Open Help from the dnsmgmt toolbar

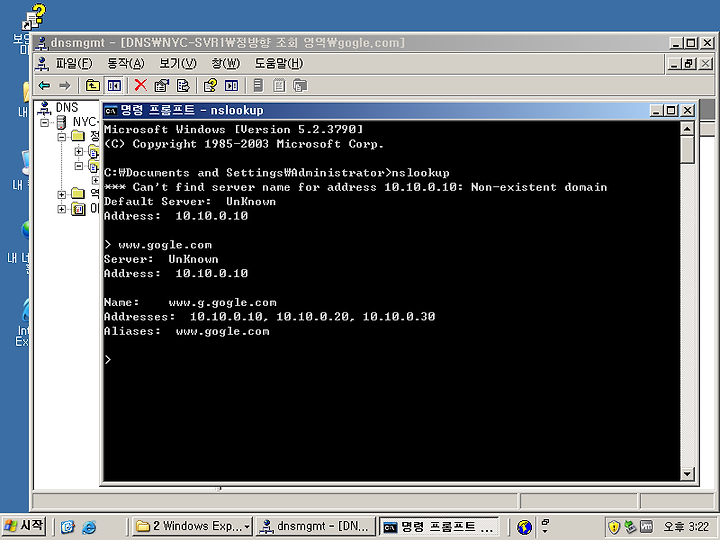[x=210, y=85]
